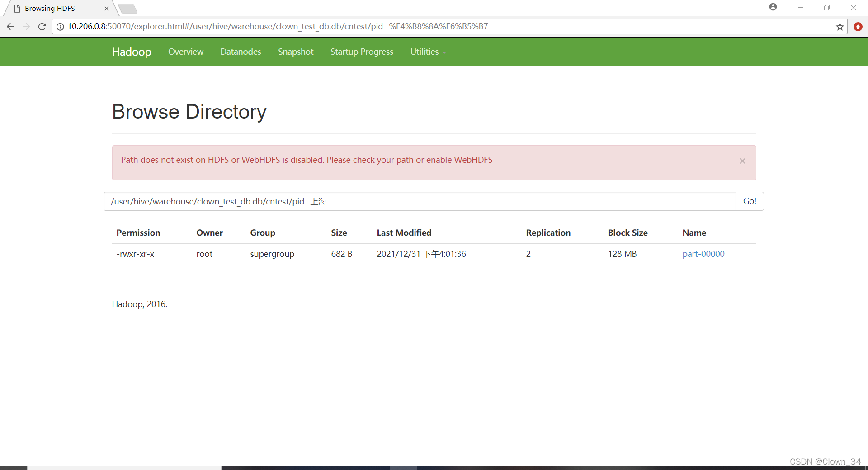The height and width of the screenshot is (470, 868).
Task: Open the Startup Progress page
Action: pyautogui.click(x=362, y=52)
